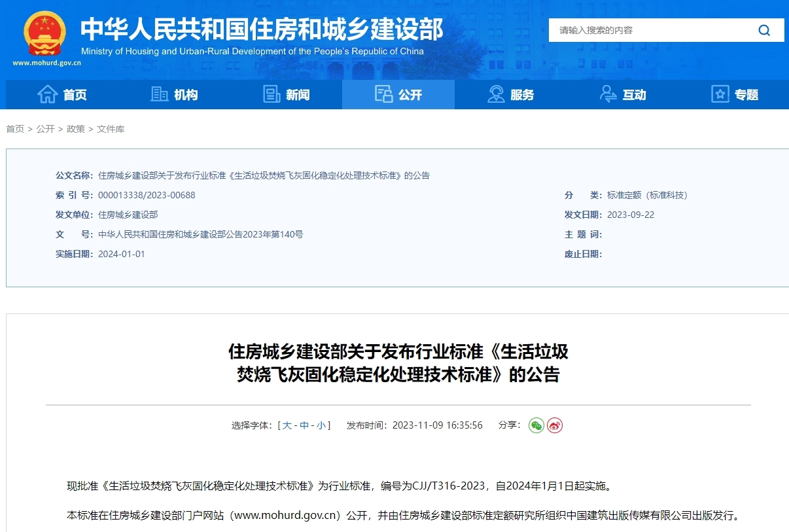Click the 首页 home icon in navigation
Viewport: 789px width, 532px height.
(48, 94)
